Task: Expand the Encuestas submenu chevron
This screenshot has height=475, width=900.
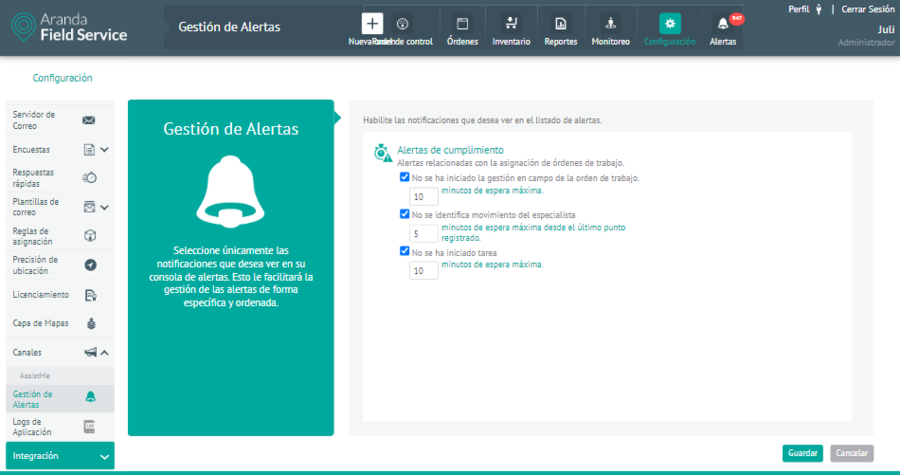Action: (104, 150)
